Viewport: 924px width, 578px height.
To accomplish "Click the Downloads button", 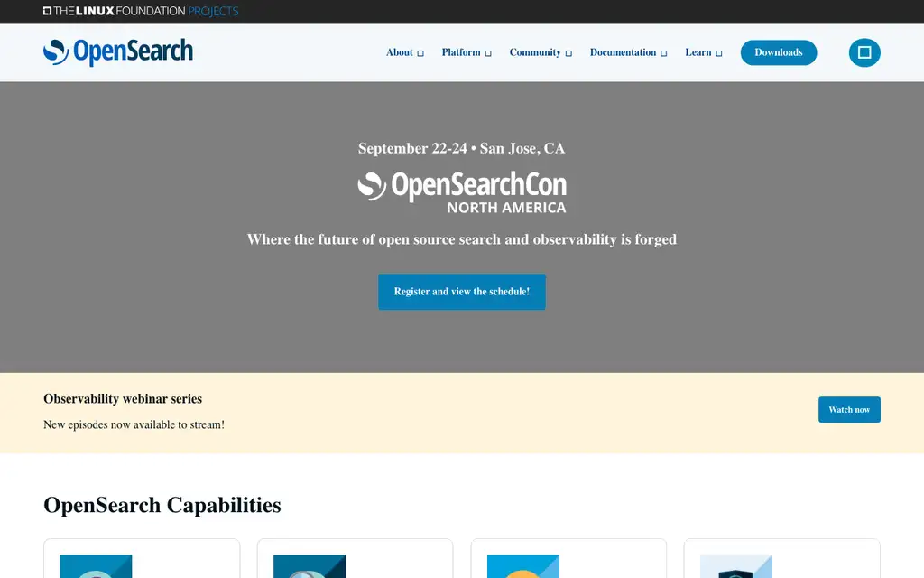I will coord(779,52).
